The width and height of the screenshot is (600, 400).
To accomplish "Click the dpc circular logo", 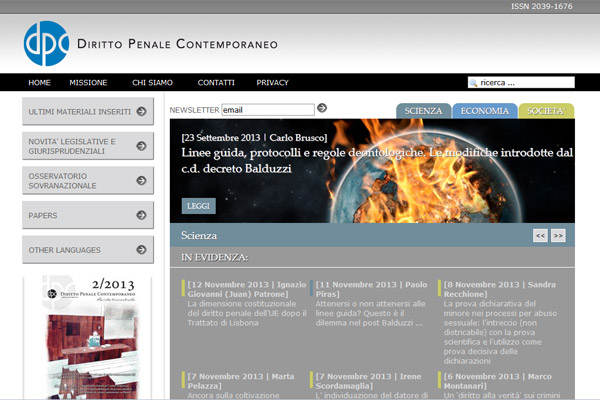I will pyautogui.click(x=46, y=43).
